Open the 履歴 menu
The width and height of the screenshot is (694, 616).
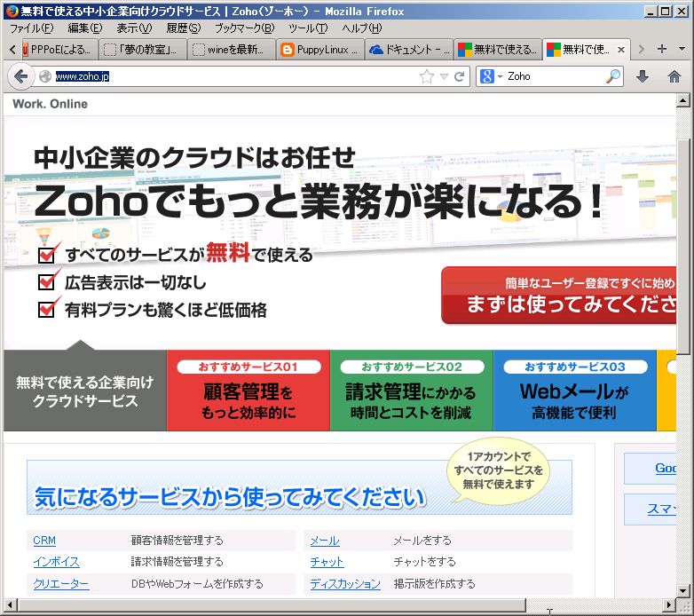click(x=183, y=28)
